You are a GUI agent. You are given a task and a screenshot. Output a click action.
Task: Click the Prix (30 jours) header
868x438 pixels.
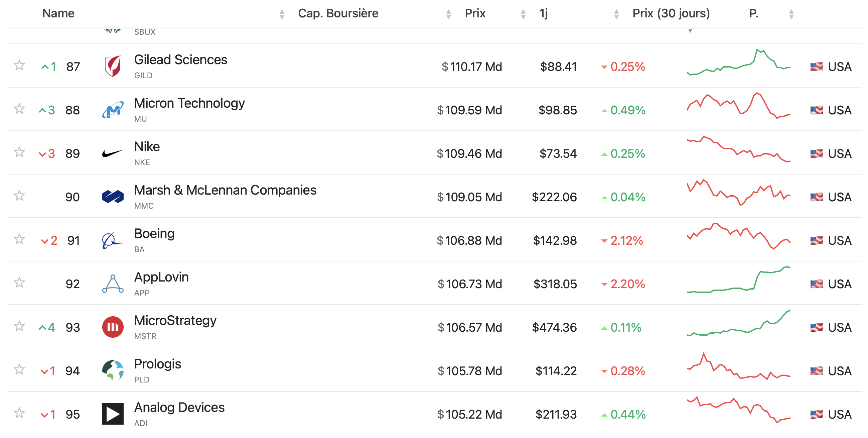pos(671,13)
